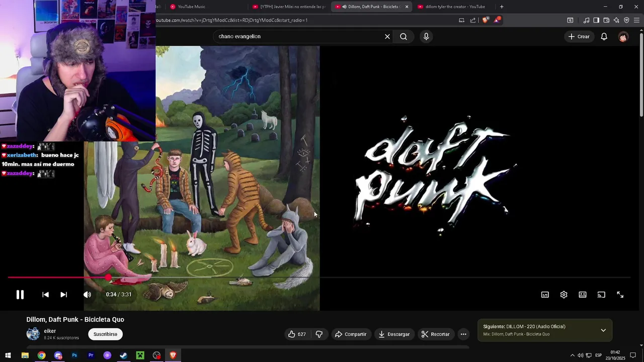Open the eiker channel avatar
This screenshot has width=644, height=362.
33,334
